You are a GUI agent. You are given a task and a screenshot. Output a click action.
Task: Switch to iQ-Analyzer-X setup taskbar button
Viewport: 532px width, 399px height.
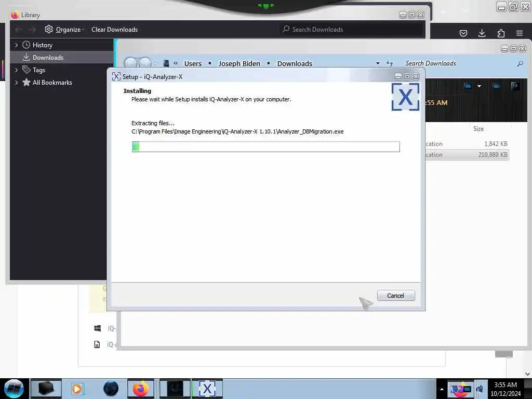pyautogui.click(x=207, y=389)
